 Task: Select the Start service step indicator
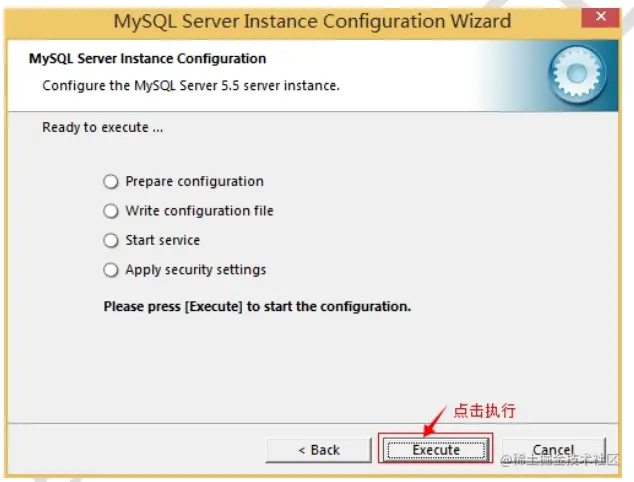pyautogui.click(x=111, y=241)
